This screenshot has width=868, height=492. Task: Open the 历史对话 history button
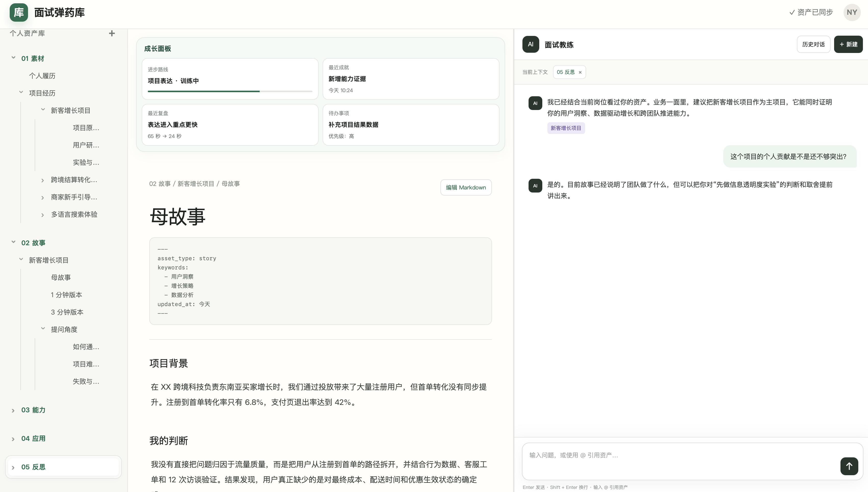(813, 44)
